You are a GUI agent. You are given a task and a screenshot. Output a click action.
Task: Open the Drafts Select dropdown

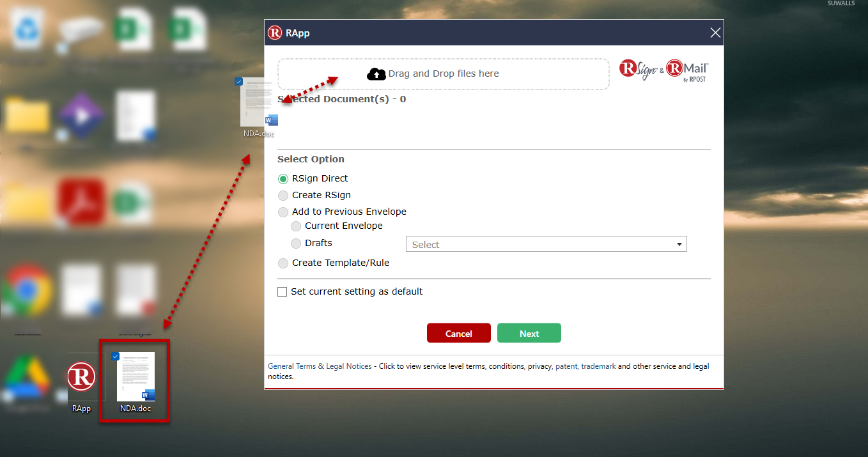pyautogui.click(x=546, y=244)
